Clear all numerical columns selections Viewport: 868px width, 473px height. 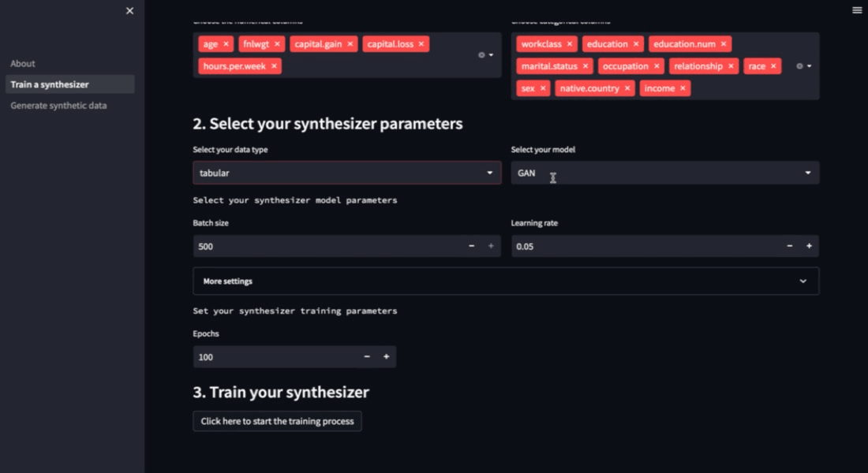481,55
